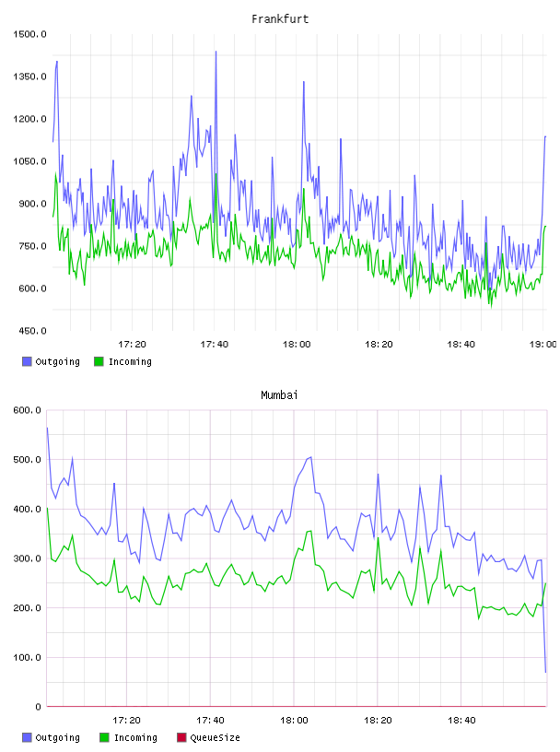Click the 1050.0 y-axis label in Frankfurt chart

click(x=29, y=161)
